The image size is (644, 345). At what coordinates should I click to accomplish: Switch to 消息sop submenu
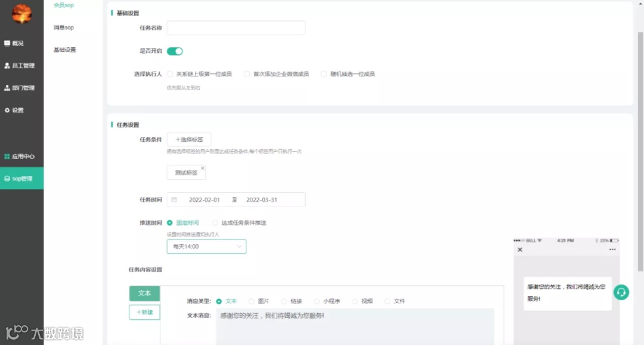[64, 27]
